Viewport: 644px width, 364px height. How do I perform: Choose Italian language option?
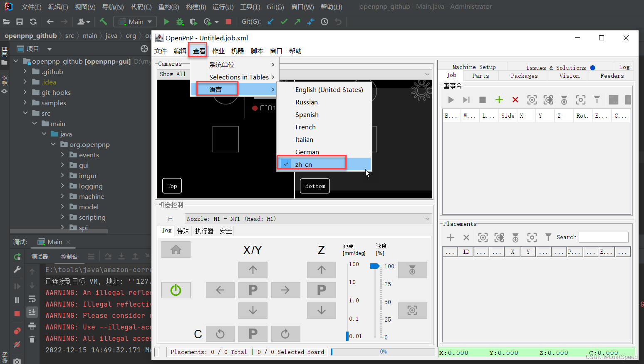tap(324, 139)
